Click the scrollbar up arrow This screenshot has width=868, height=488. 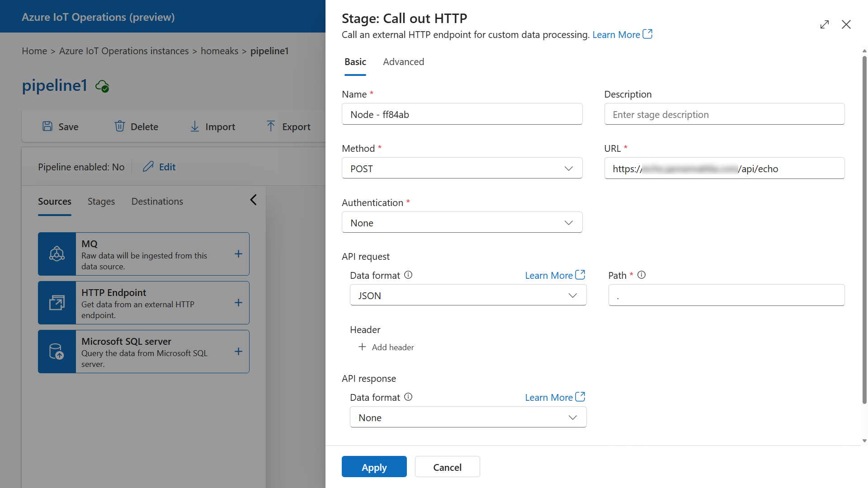[864, 51]
